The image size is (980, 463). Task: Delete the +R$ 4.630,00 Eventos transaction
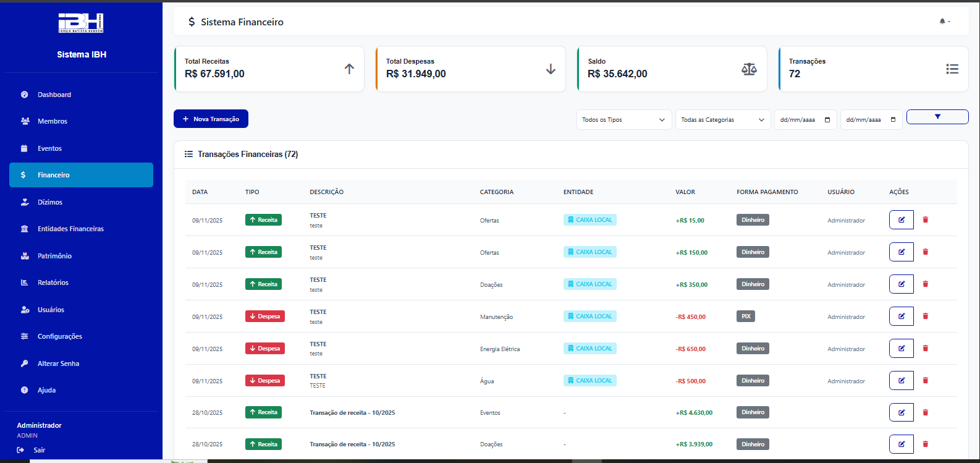click(925, 412)
